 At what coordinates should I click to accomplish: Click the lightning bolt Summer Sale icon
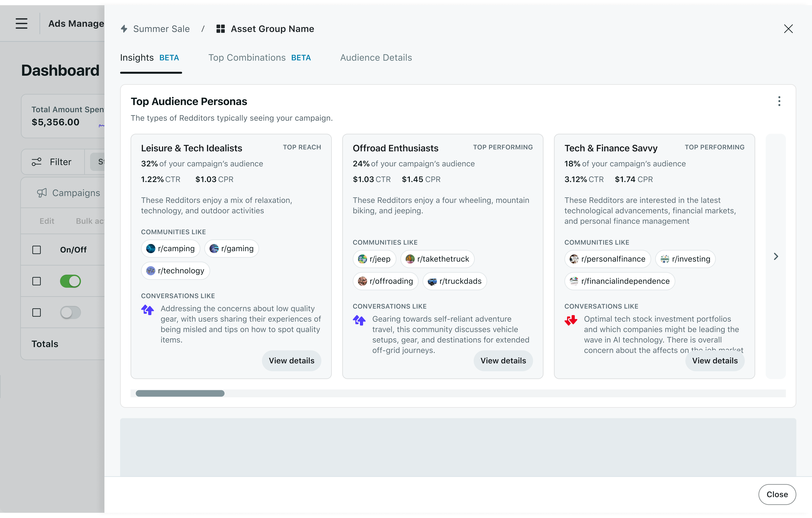124,29
